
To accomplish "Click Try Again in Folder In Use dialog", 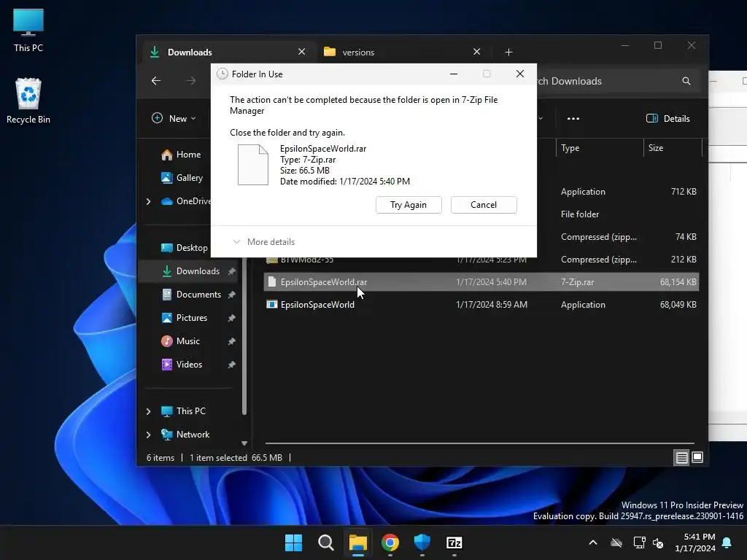I will click(409, 205).
